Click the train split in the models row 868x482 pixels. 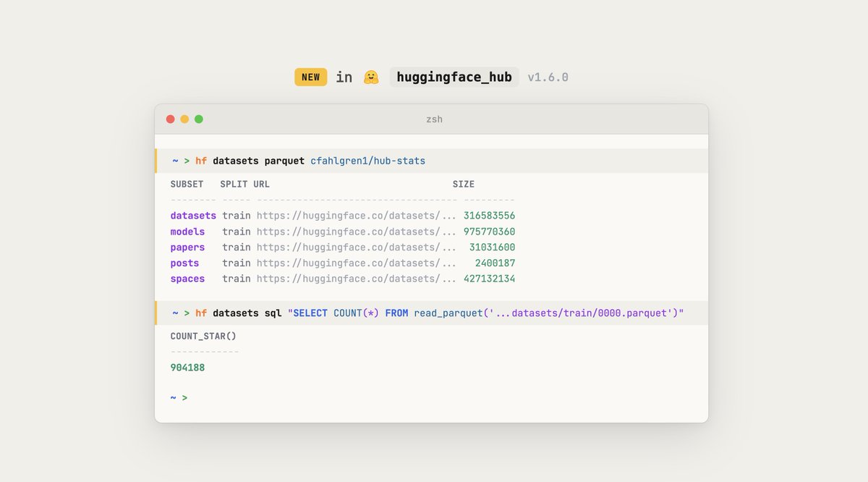click(x=237, y=232)
